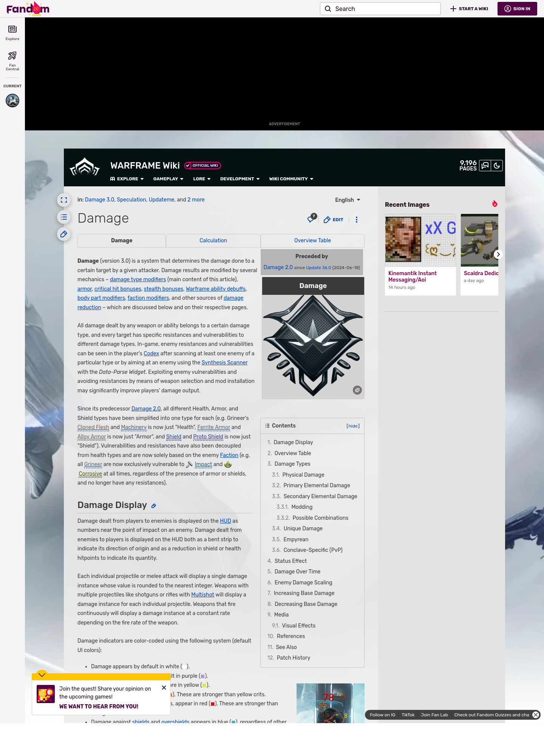This screenshot has height=756, width=544.
Task: Click the Impact damage icon
Action: pos(190,465)
